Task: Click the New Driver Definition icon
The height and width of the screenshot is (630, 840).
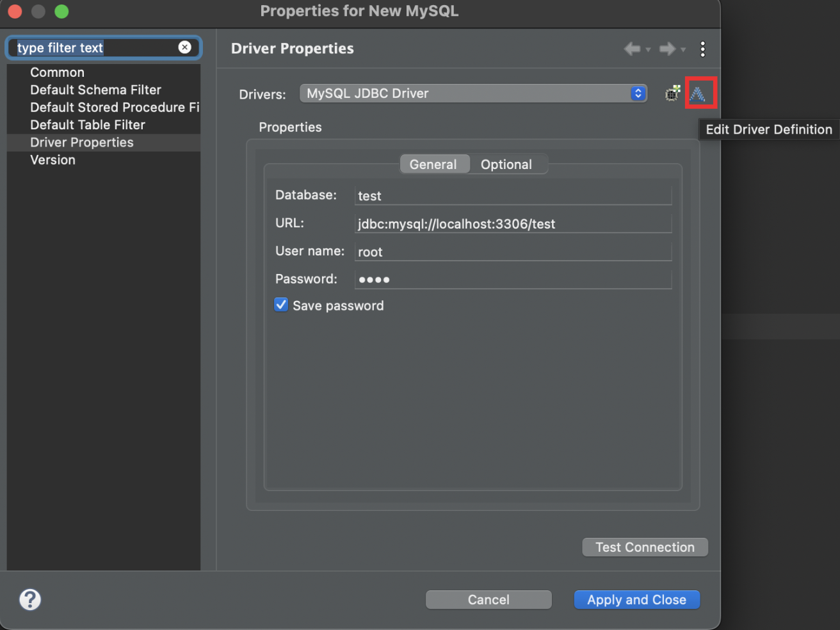Action: 672,93
